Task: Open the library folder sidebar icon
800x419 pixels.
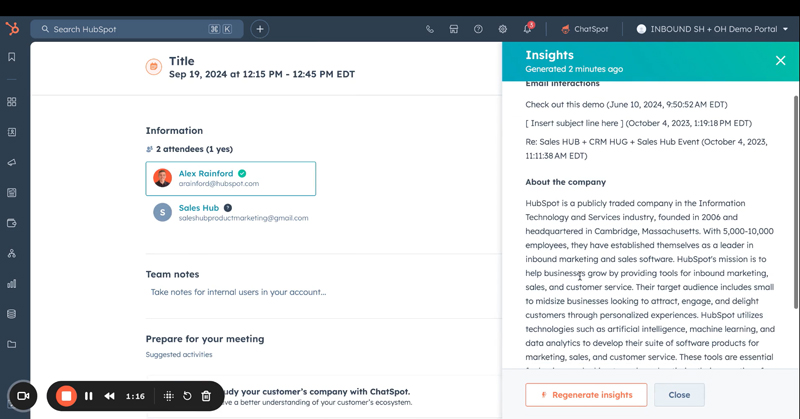Action: (x=12, y=344)
